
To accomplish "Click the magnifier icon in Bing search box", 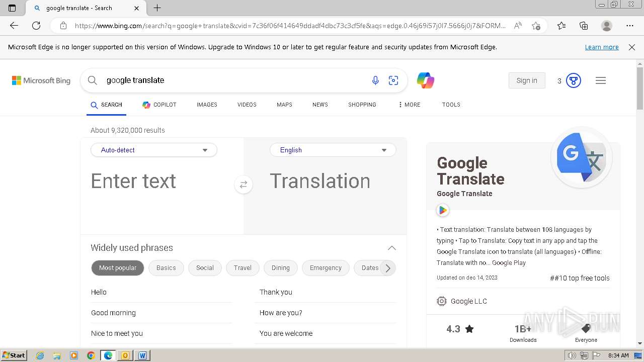I will (93, 80).
